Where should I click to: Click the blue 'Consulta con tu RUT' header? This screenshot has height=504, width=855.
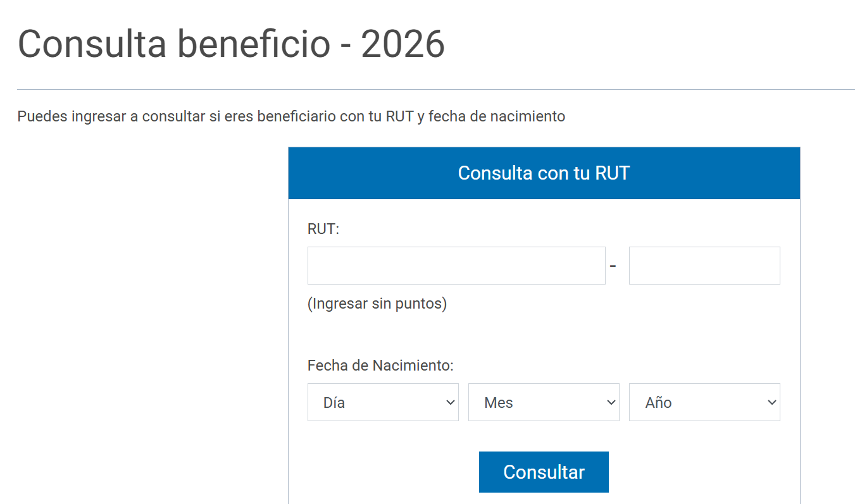click(x=544, y=173)
